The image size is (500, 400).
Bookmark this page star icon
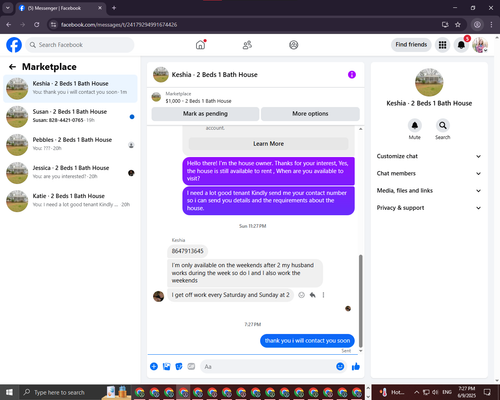click(458, 25)
